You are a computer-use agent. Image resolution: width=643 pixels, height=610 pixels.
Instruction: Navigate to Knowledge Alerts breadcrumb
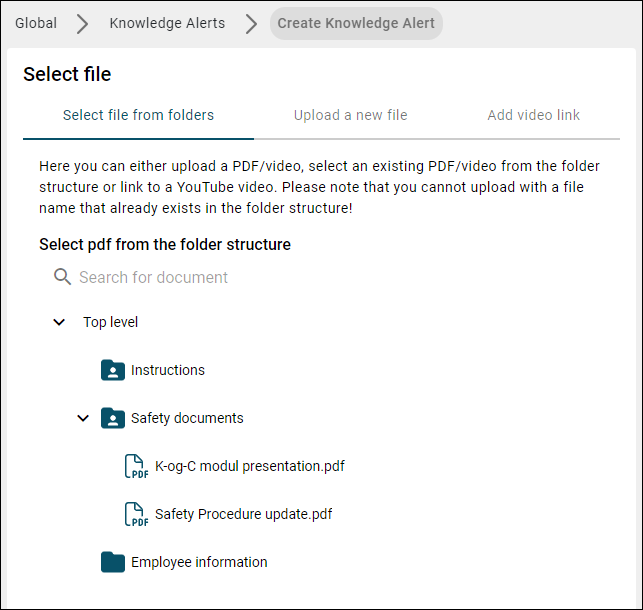tap(167, 23)
